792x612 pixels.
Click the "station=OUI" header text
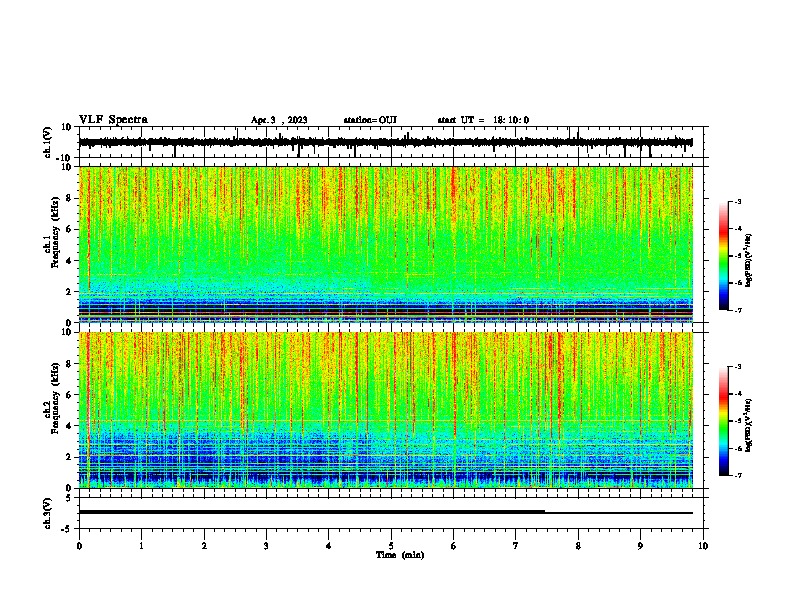370,120
